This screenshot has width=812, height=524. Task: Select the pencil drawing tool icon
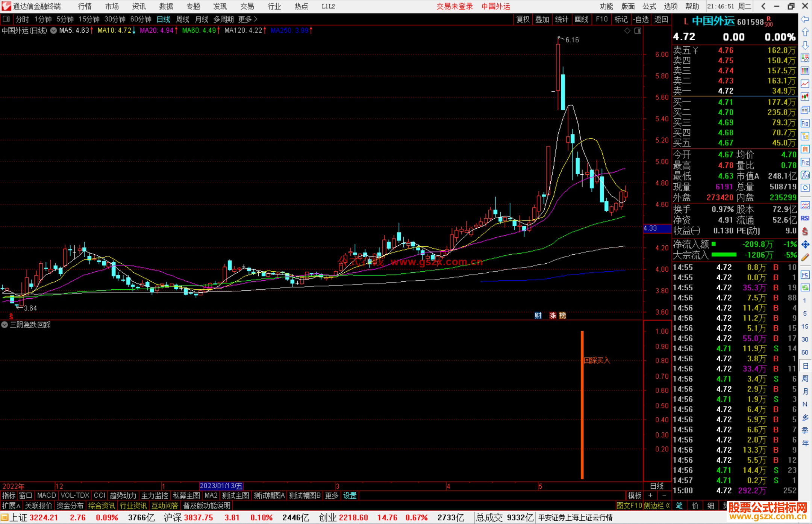pyautogui.click(x=805, y=257)
